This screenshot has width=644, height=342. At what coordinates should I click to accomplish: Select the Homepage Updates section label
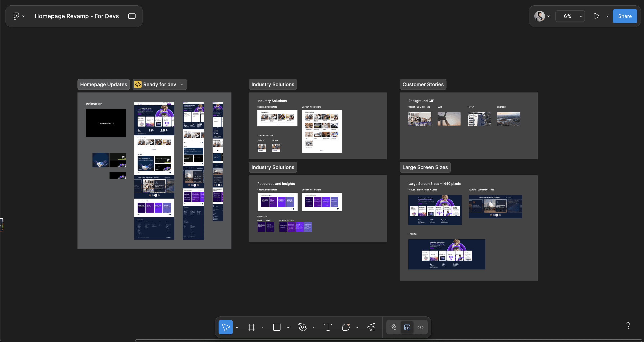[103, 84]
